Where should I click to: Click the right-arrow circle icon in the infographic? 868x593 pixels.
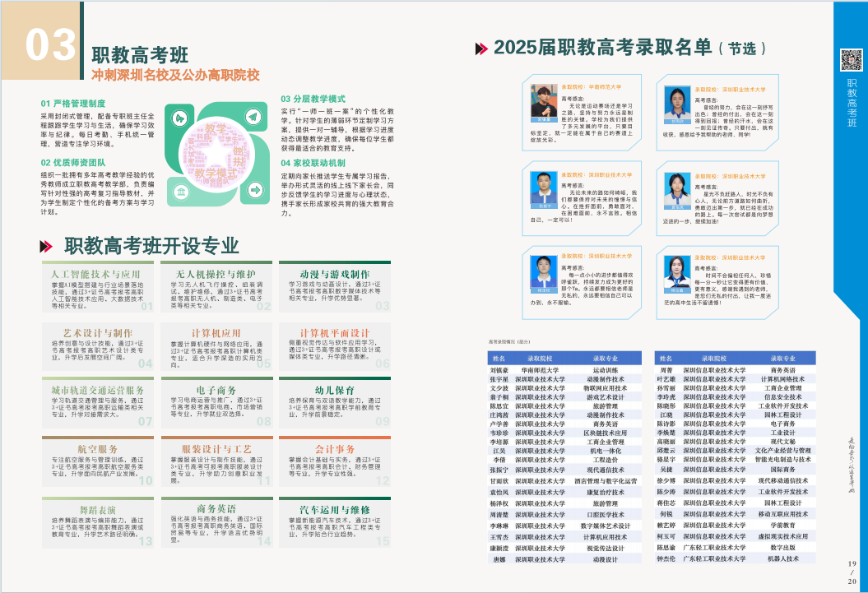coord(255,190)
